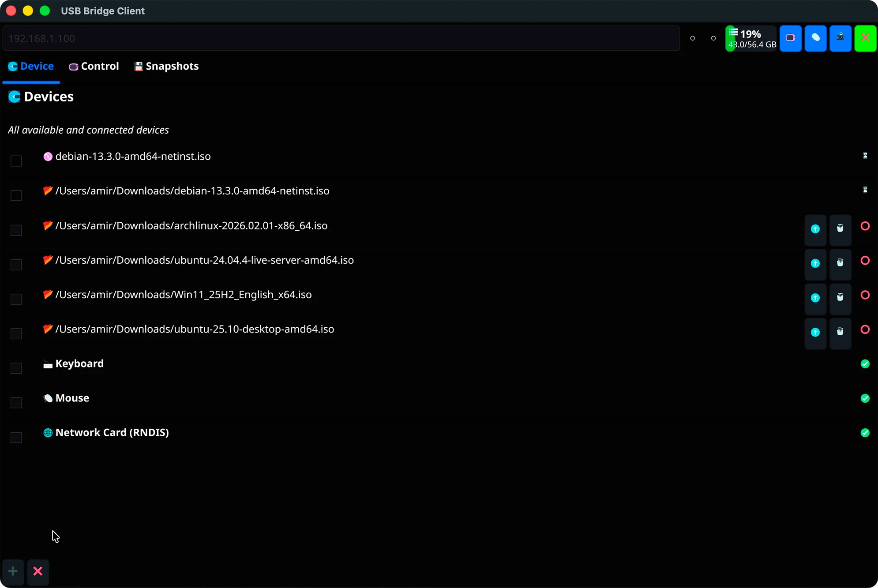878x588 pixels.
Task: Click the disc icon next to debian-13.3.0-amd64-netinst.iso
Action: click(48, 156)
